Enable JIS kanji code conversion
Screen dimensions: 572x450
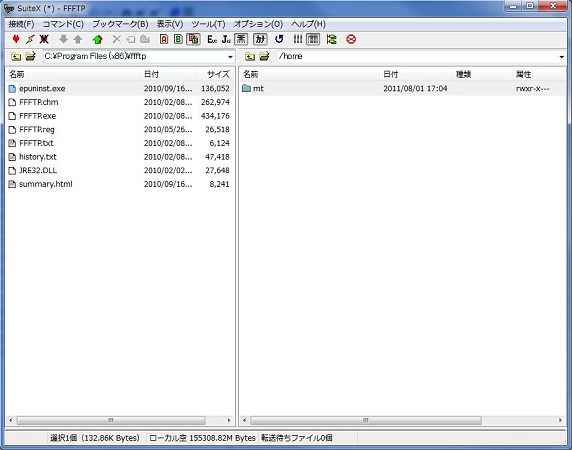coord(226,39)
